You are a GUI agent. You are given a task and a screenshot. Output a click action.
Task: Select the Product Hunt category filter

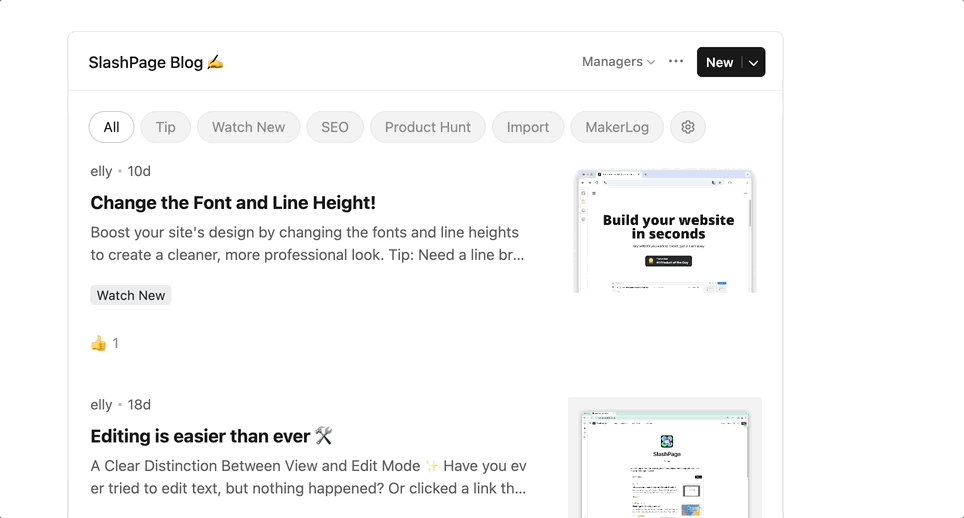point(428,127)
